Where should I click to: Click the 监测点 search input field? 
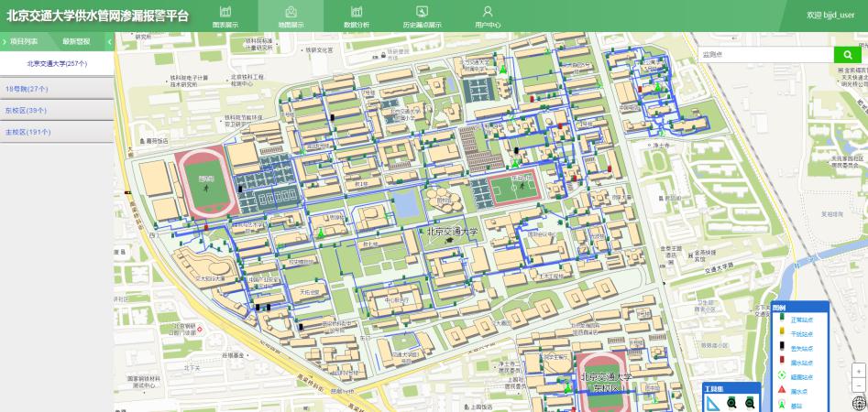click(x=764, y=55)
